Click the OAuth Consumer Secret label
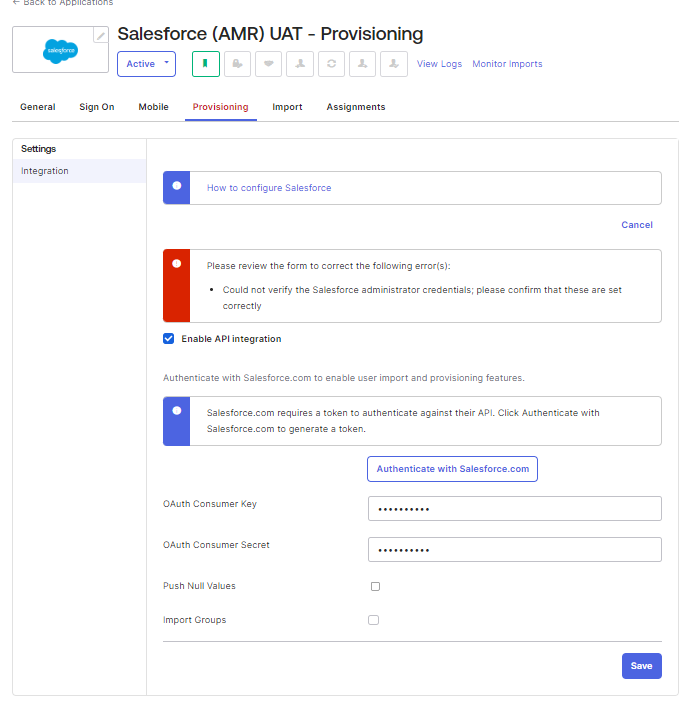688x708 pixels. point(216,545)
